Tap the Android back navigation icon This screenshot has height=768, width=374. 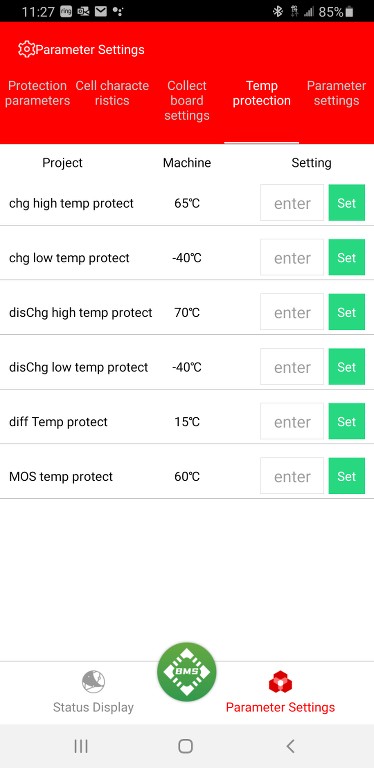290,746
